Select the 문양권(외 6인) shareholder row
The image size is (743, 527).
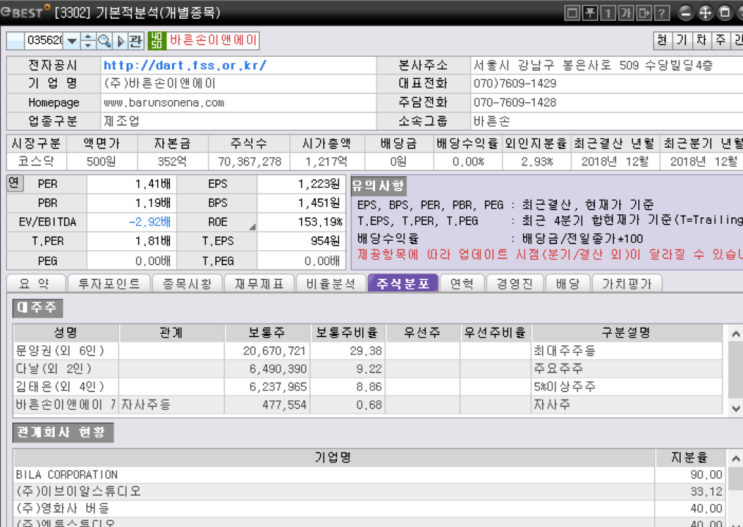click(368, 351)
